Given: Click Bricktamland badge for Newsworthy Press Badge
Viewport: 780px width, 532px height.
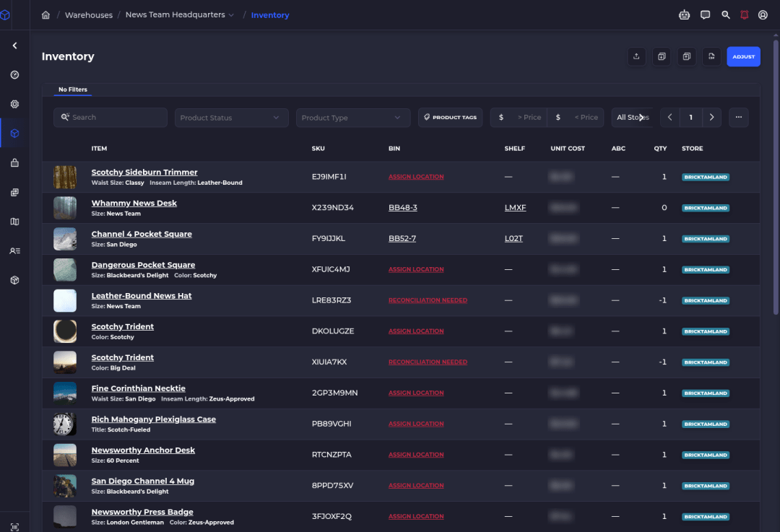Looking at the screenshot, I should tap(706, 517).
